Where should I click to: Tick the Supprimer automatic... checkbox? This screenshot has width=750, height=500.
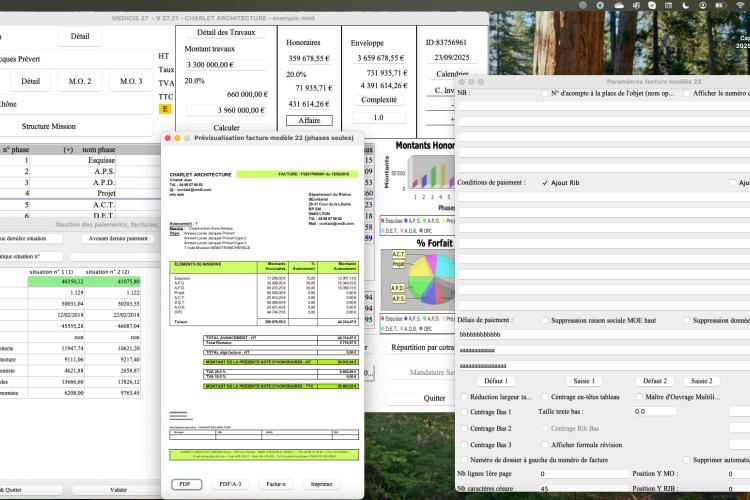[x=687, y=460]
